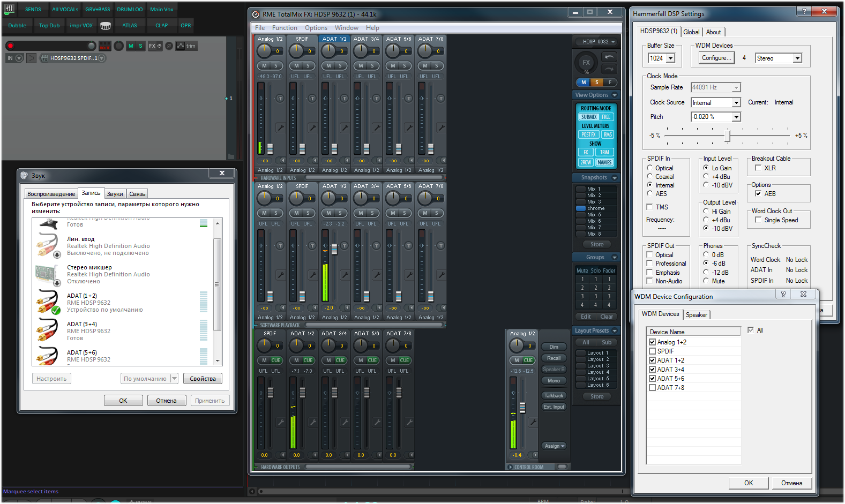Click Configure... WDM Devices button

(x=716, y=58)
